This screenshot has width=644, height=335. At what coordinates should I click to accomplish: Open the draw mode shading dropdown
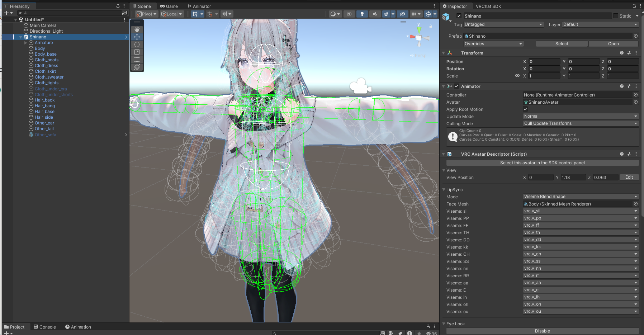click(x=335, y=14)
